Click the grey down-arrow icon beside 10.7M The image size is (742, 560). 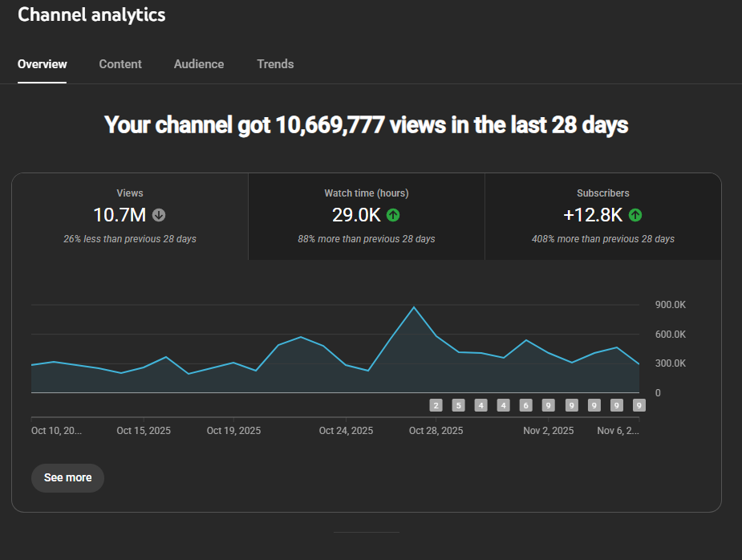pyautogui.click(x=159, y=215)
